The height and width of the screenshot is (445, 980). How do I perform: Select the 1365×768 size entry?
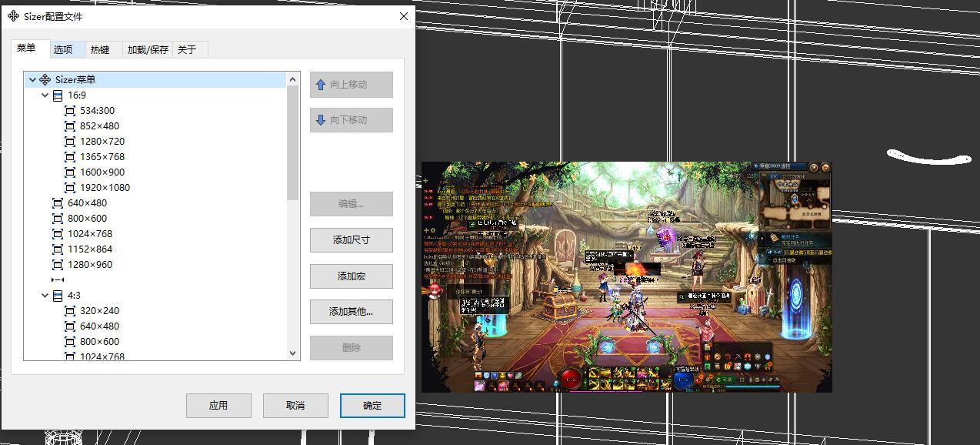coord(102,157)
